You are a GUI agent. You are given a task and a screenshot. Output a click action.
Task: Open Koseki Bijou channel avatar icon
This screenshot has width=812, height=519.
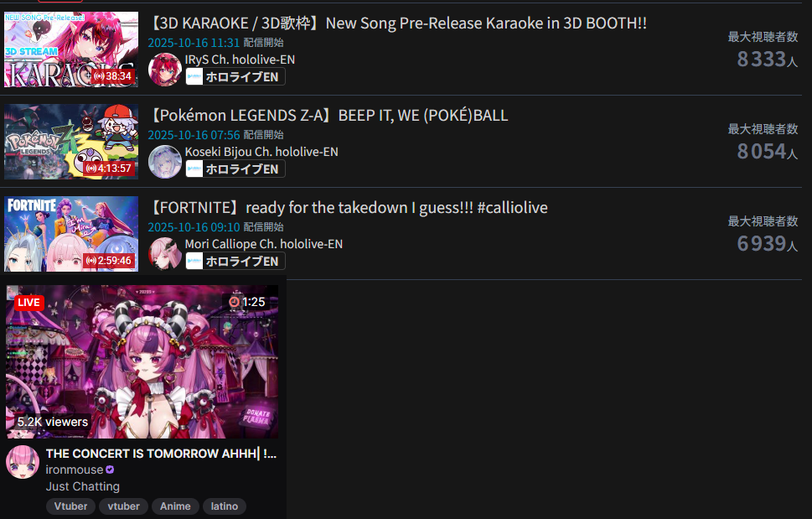pyautogui.click(x=165, y=162)
